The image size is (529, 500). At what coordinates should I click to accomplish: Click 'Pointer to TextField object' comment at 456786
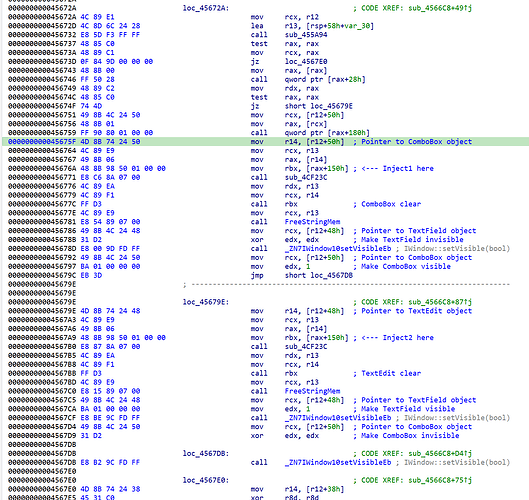pyautogui.click(x=418, y=231)
